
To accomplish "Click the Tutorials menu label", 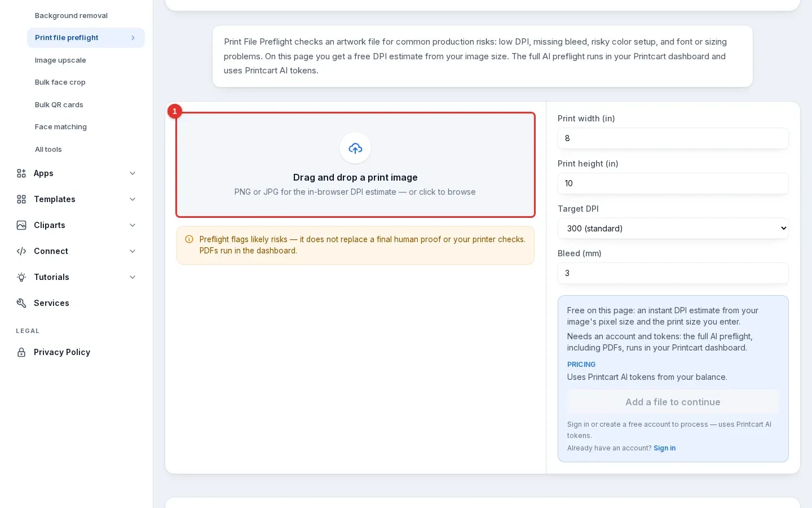I will (x=51, y=277).
